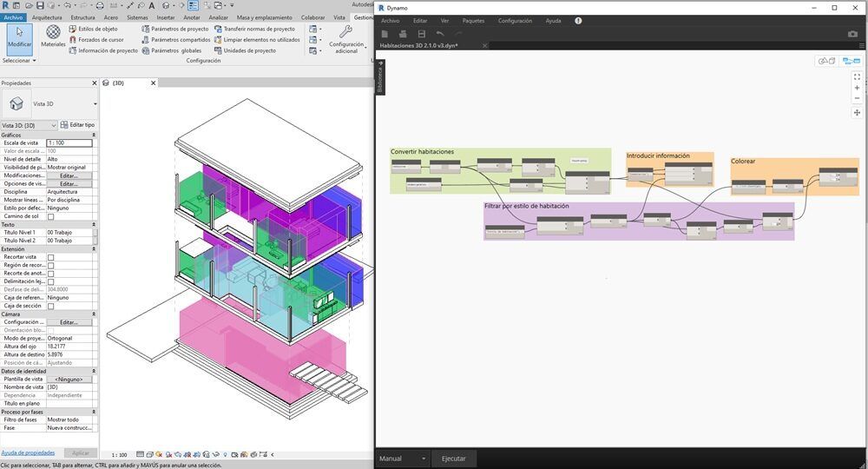Open the Paquetes menu in Dynamo
868x469 pixels.
click(473, 21)
